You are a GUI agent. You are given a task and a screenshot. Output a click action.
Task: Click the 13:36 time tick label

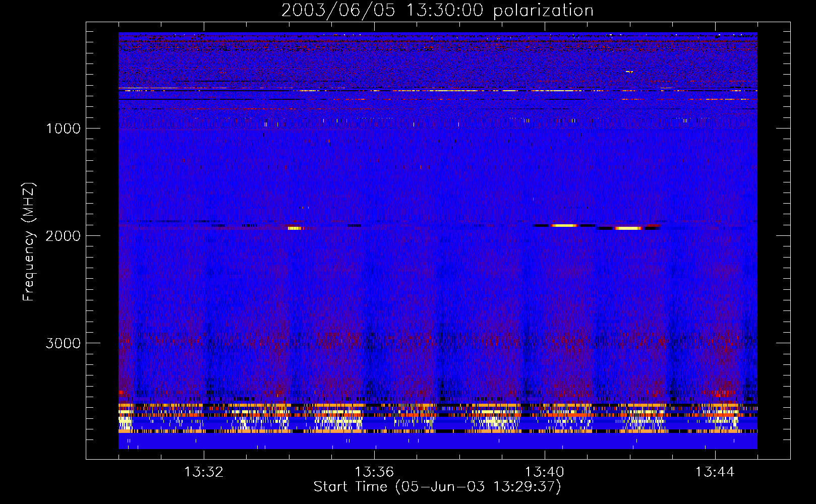[374, 472]
